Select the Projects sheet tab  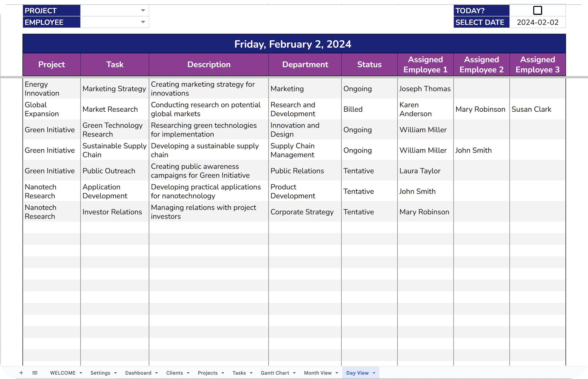coord(207,373)
